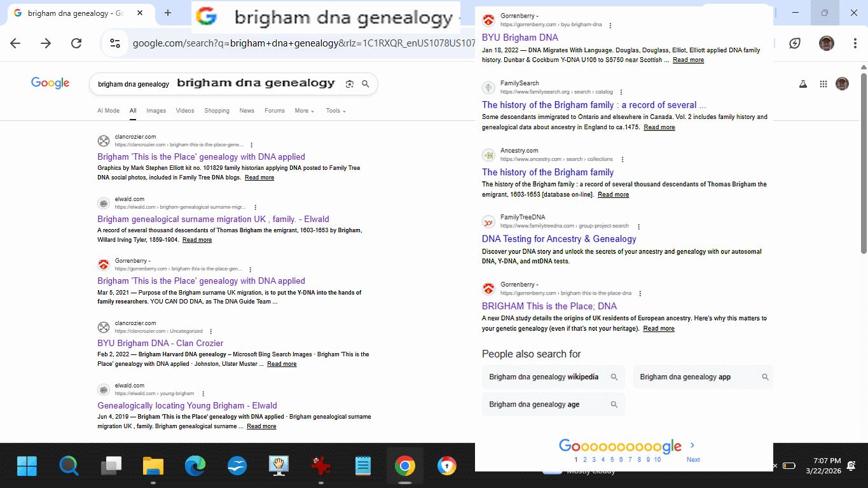
Task: Open the Google apps grid icon
Action: (x=823, y=84)
